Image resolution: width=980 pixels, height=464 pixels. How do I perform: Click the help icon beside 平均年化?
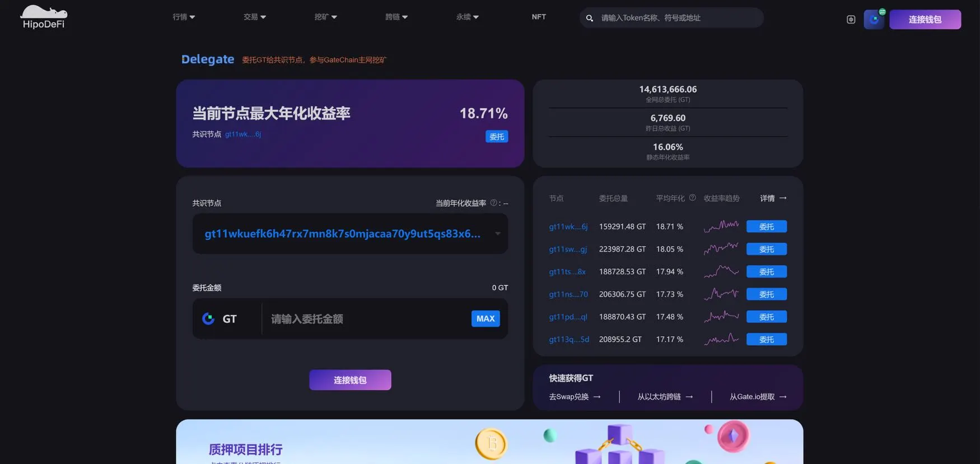[692, 198]
